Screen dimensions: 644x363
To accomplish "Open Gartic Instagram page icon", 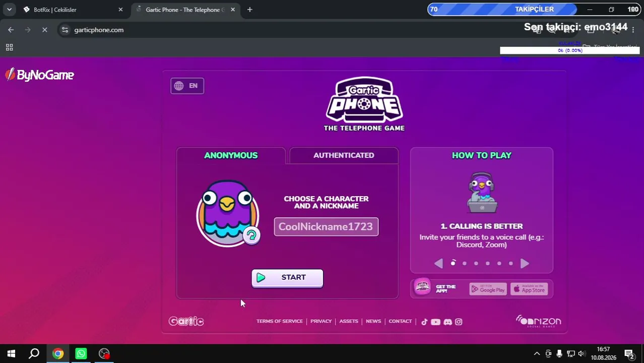I will [459, 322].
